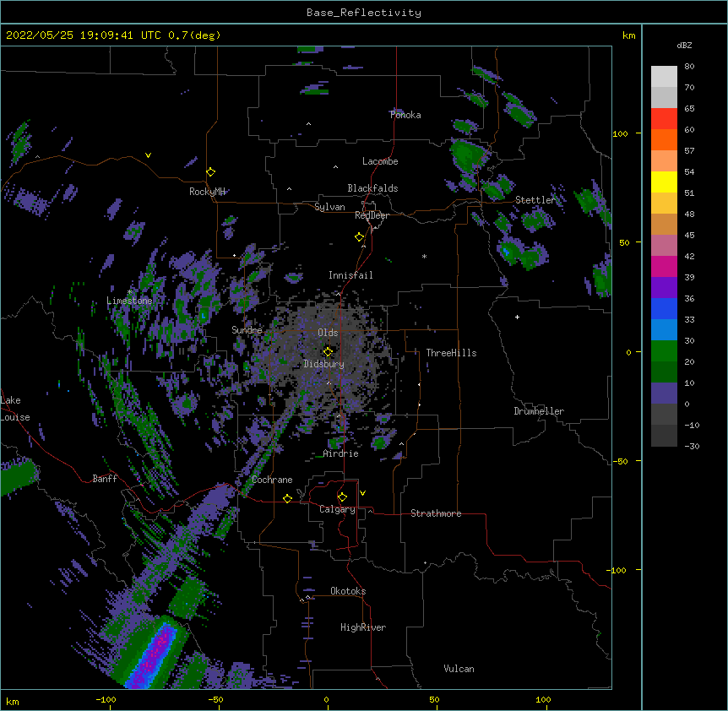
Task: Click the HighRiver town label
Action: tap(363, 627)
